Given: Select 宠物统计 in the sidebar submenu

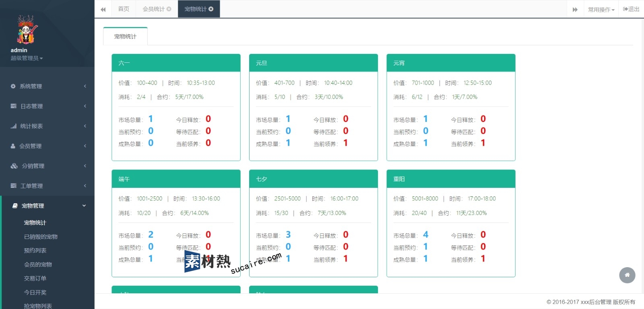Looking at the screenshot, I should pos(35,223).
